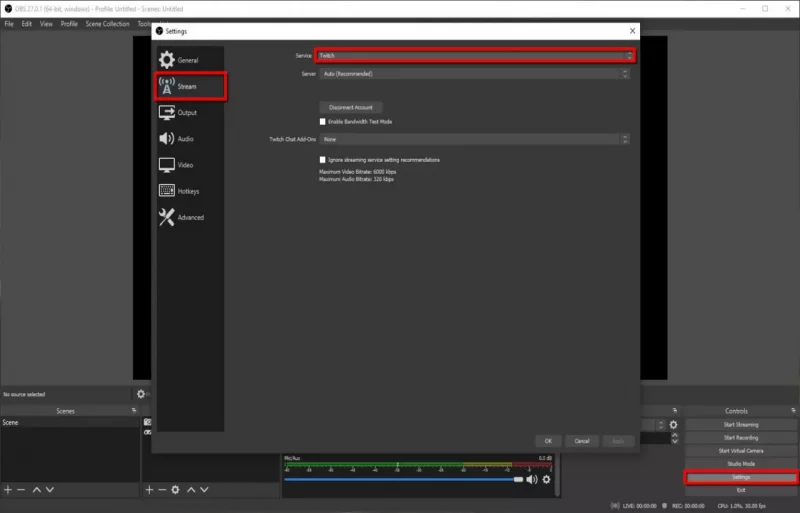Mute the Mic/Aux speaker icon
800x513 pixels.
click(532, 479)
